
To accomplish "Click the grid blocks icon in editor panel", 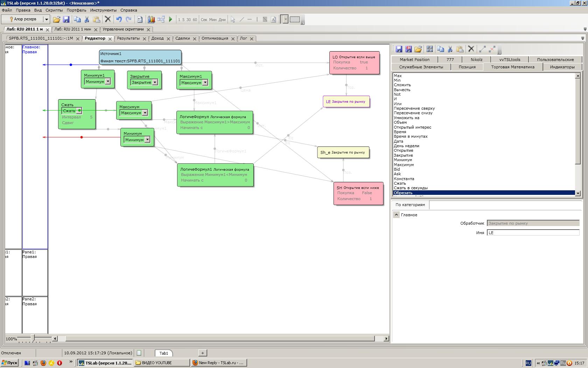I will tap(429, 49).
